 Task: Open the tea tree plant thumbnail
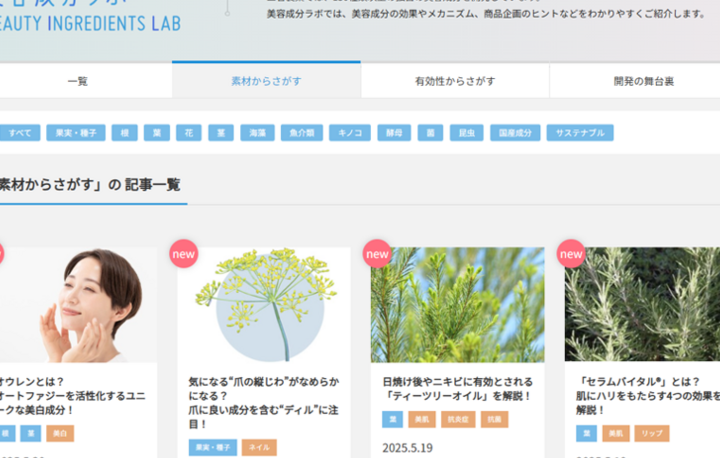click(x=457, y=305)
